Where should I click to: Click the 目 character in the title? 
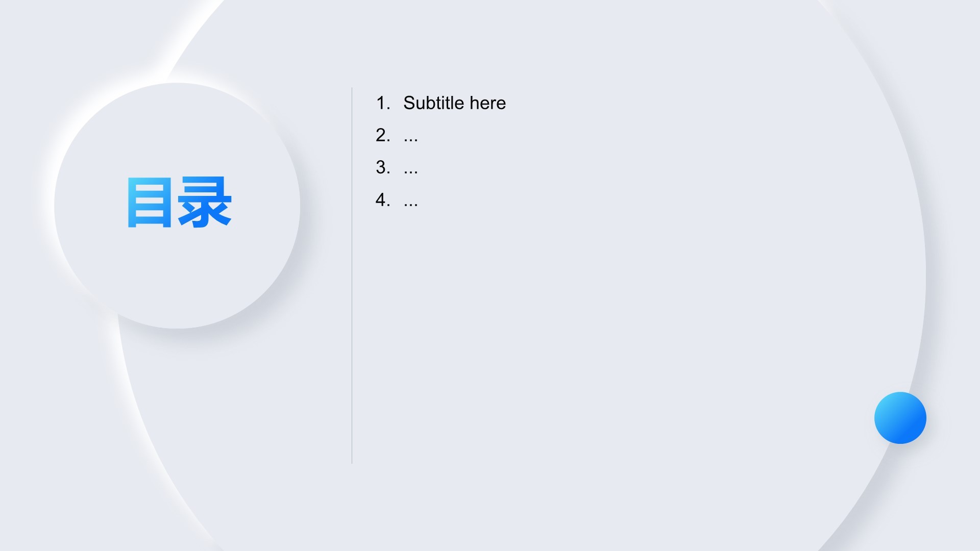coord(149,203)
